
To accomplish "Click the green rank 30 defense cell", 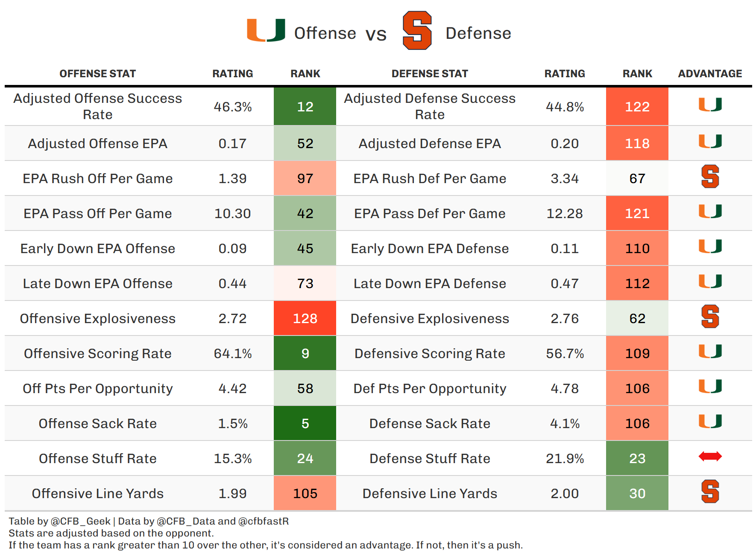I will point(637,493).
